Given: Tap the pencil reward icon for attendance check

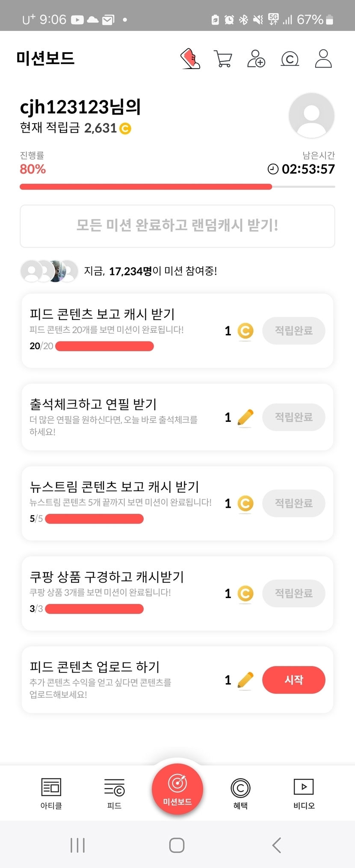Looking at the screenshot, I should [245, 418].
